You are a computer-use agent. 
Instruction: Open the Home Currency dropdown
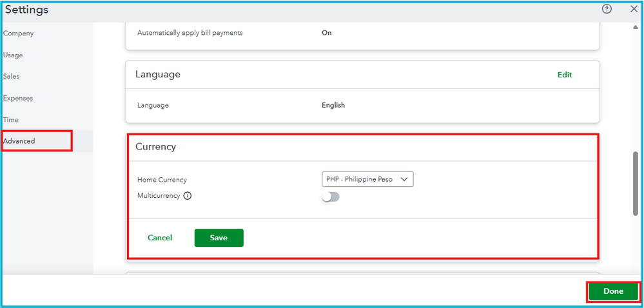[367, 179]
